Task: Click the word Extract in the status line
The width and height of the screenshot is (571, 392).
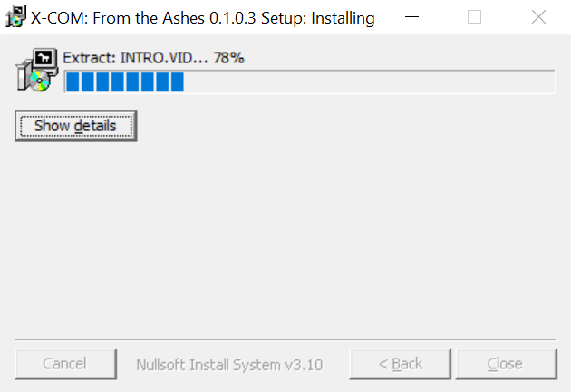Action: coord(89,58)
